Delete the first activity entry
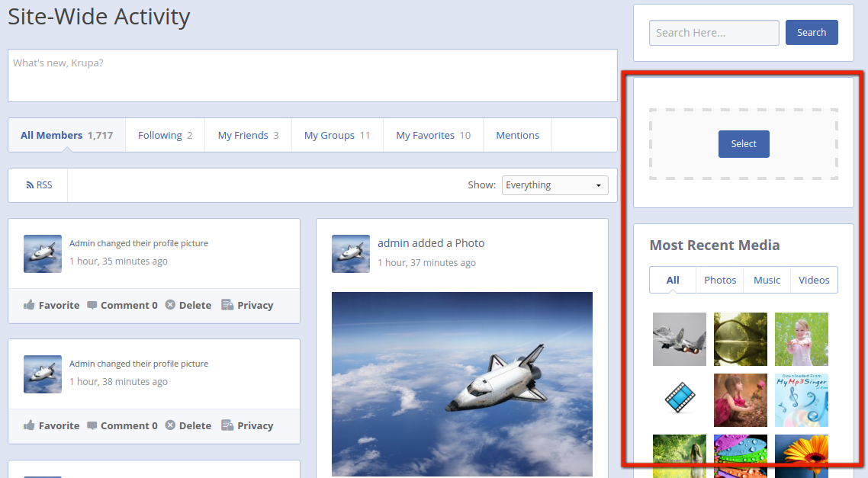Image resolution: width=868 pixels, height=478 pixels. [188, 304]
